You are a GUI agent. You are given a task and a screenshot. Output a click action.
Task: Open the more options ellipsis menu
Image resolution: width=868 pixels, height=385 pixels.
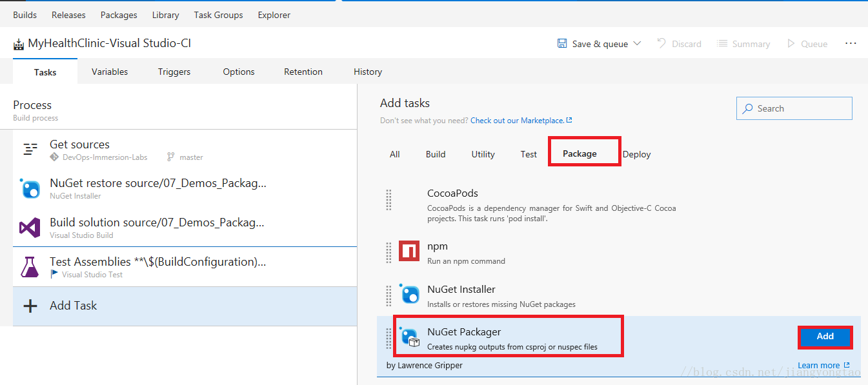tap(851, 43)
